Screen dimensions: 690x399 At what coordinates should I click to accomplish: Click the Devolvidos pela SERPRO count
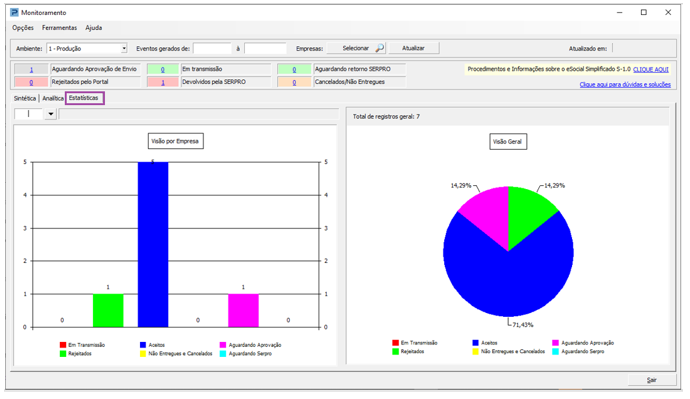[163, 82]
